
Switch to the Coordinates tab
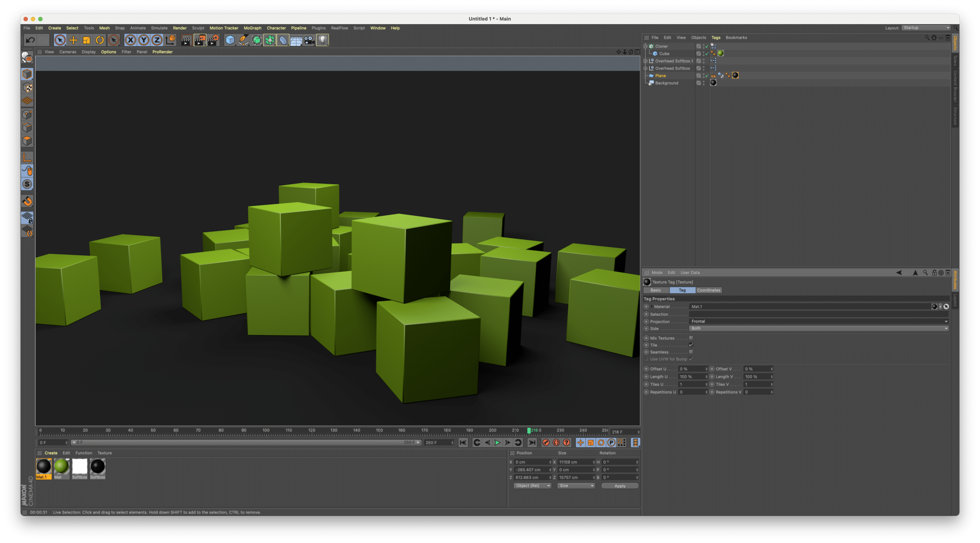click(x=709, y=290)
